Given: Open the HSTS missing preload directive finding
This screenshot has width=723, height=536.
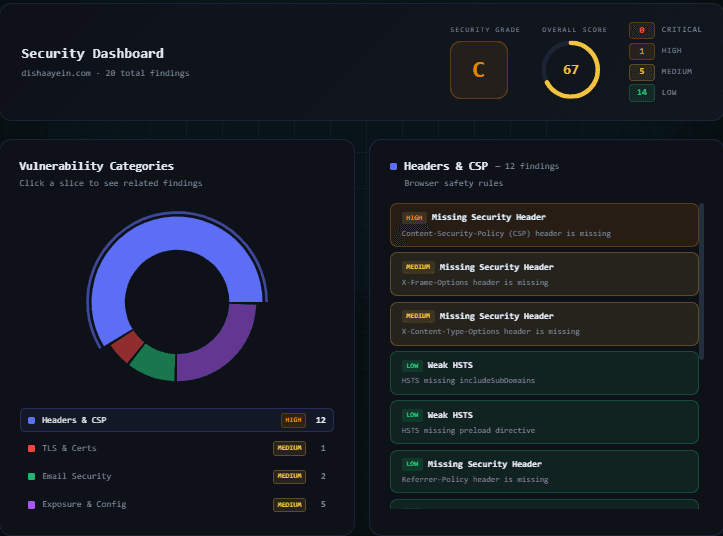Looking at the screenshot, I should point(544,422).
